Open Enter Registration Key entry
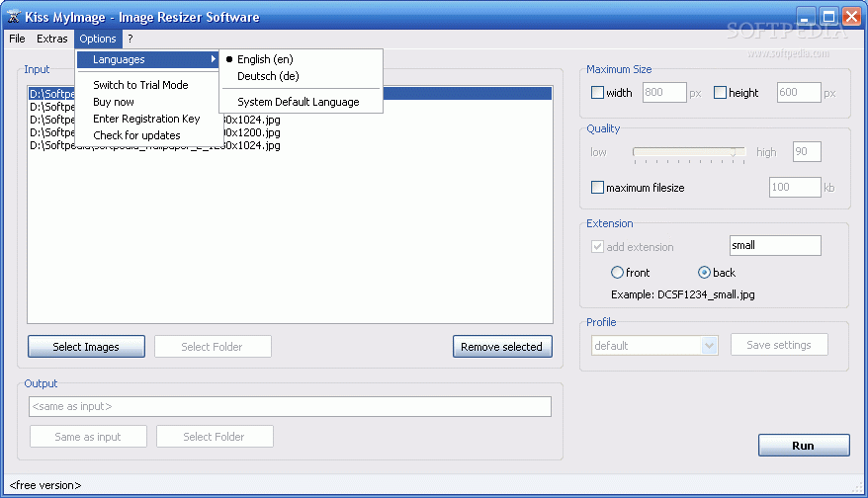This screenshot has width=868, height=498. point(148,119)
